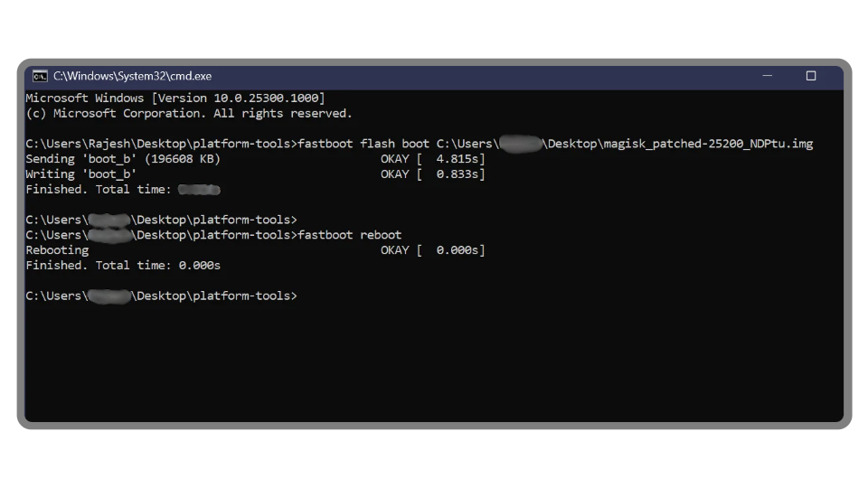Click the Microsoft Corporation copyright line

[188, 113]
